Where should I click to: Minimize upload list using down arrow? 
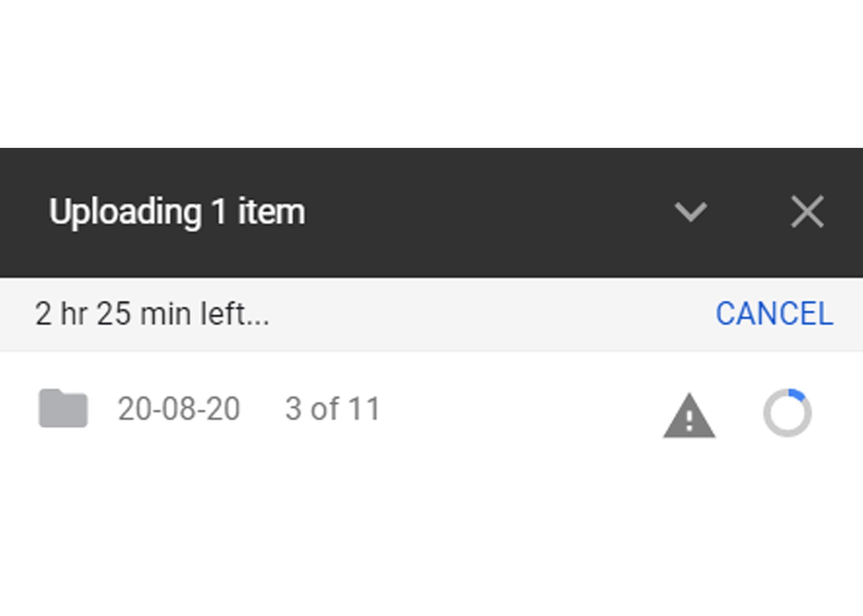[x=691, y=212]
